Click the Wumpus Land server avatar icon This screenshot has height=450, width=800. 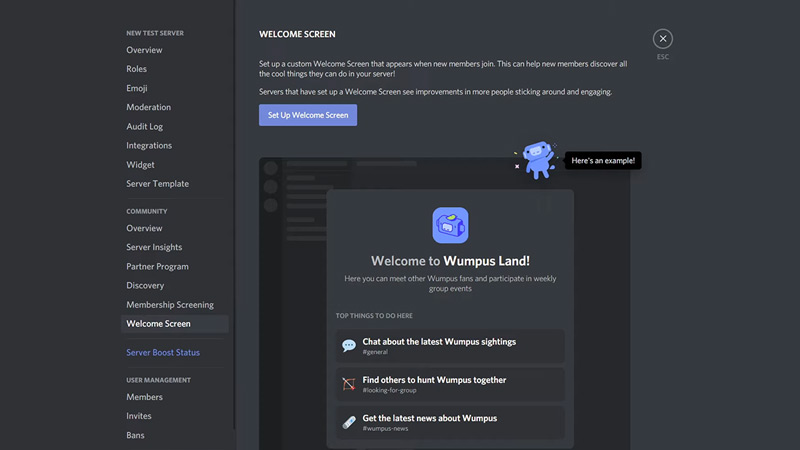point(450,225)
